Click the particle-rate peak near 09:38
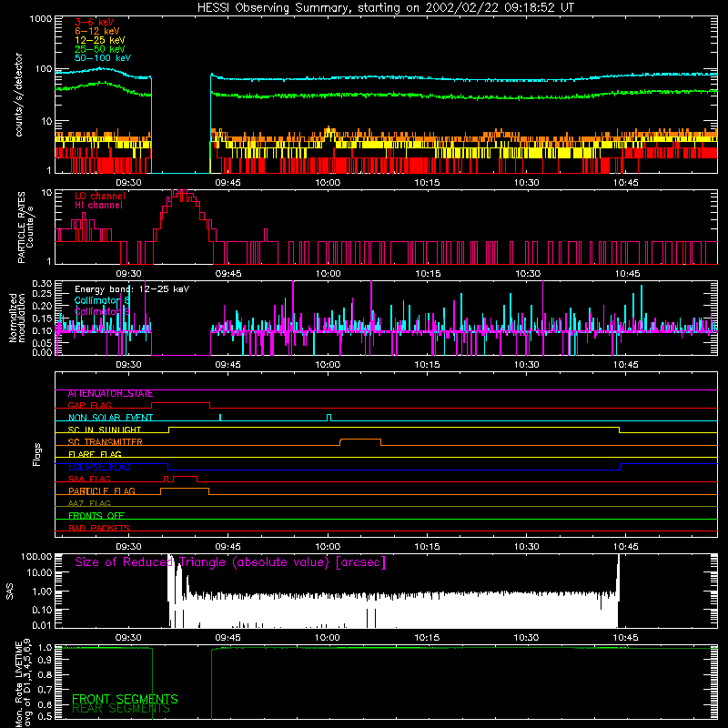Viewport: 728px width, 728px height. (179, 193)
